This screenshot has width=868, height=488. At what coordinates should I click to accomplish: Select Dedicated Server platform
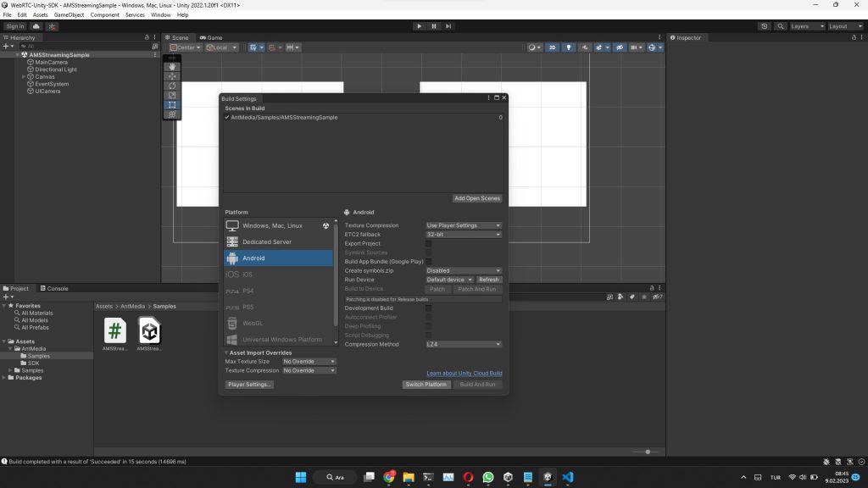tap(278, 241)
